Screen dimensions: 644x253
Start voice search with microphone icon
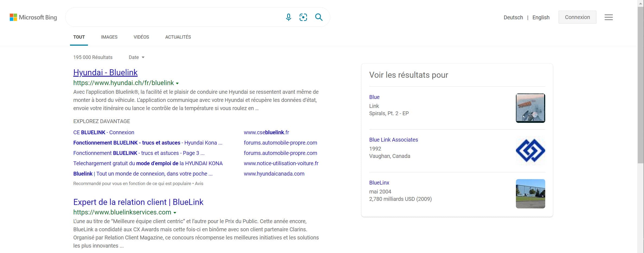288,17
